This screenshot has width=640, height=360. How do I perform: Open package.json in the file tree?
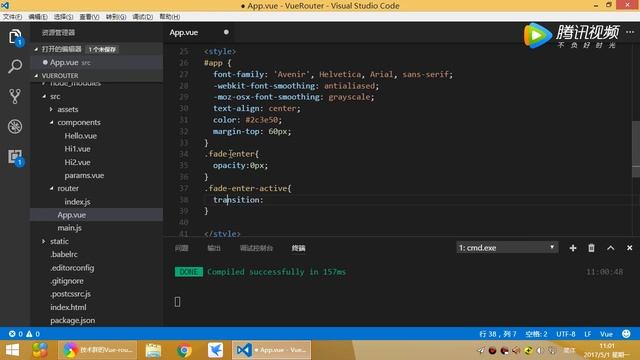tap(72, 320)
